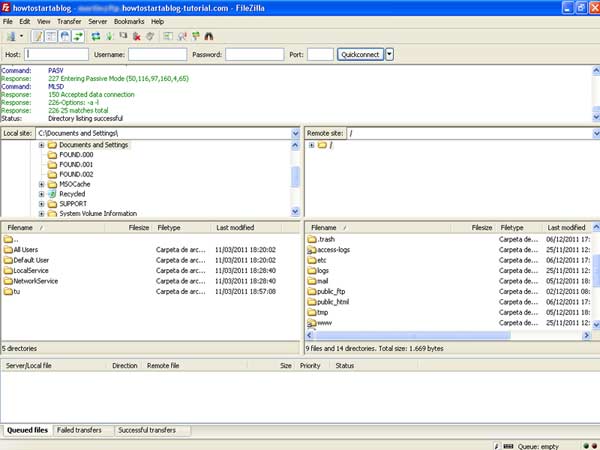The image size is (600, 450).
Task: Click the queue size indicator icon
Action: pyautogui.click(x=508, y=446)
